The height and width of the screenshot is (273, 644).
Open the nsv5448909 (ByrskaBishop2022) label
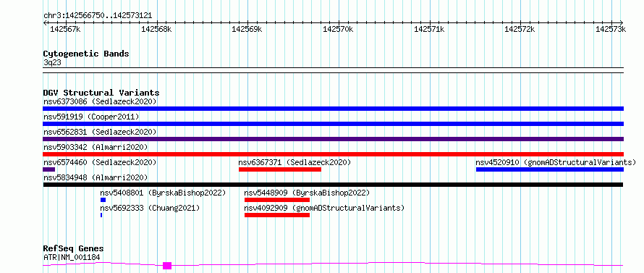click(x=307, y=193)
